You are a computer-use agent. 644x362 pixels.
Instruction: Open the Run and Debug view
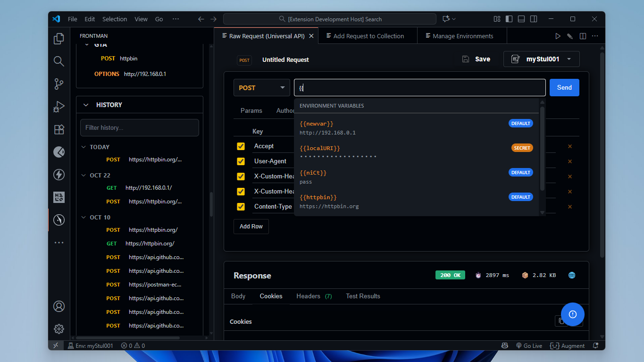[59, 107]
